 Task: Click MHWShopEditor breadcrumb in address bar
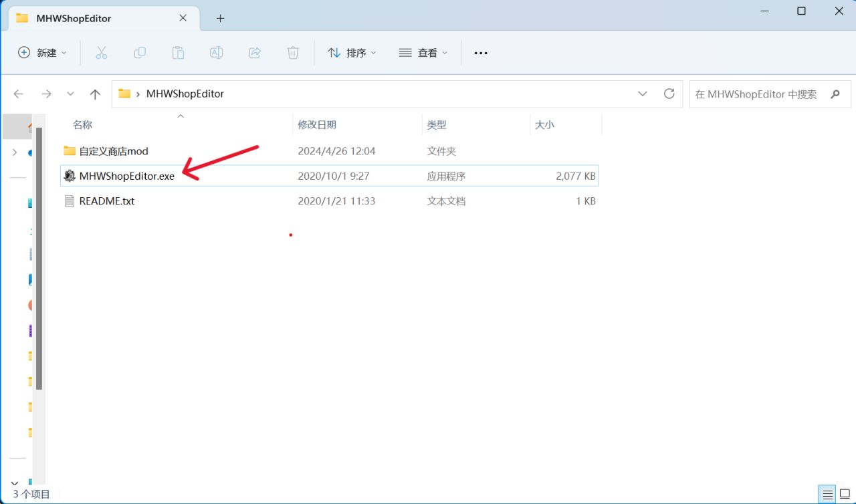[x=185, y=94]
